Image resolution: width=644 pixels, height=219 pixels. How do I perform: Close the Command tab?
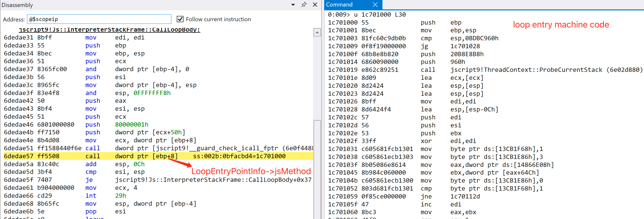pos(375,5)
